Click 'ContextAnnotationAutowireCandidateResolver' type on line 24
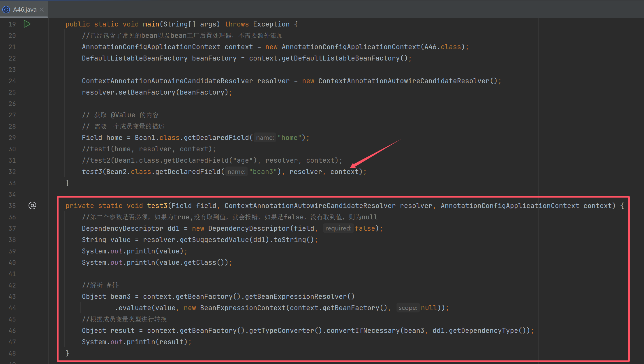 [167, 81]
